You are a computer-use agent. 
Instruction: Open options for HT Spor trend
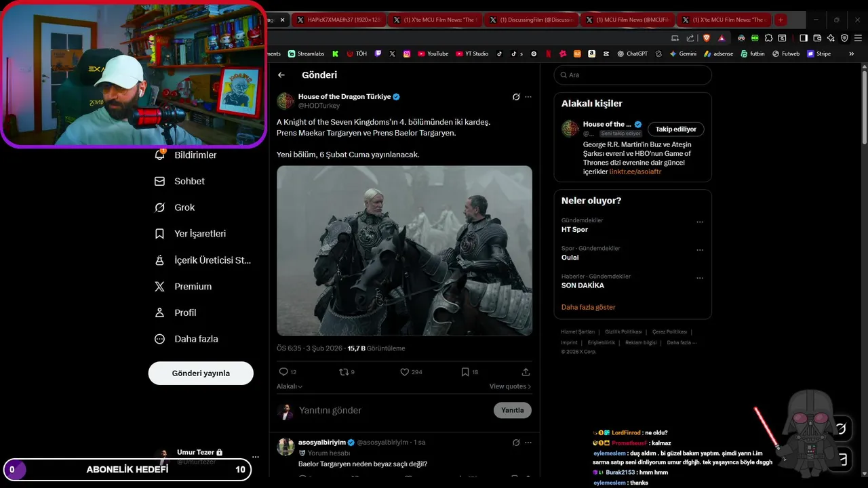click(x=700, y=222)
